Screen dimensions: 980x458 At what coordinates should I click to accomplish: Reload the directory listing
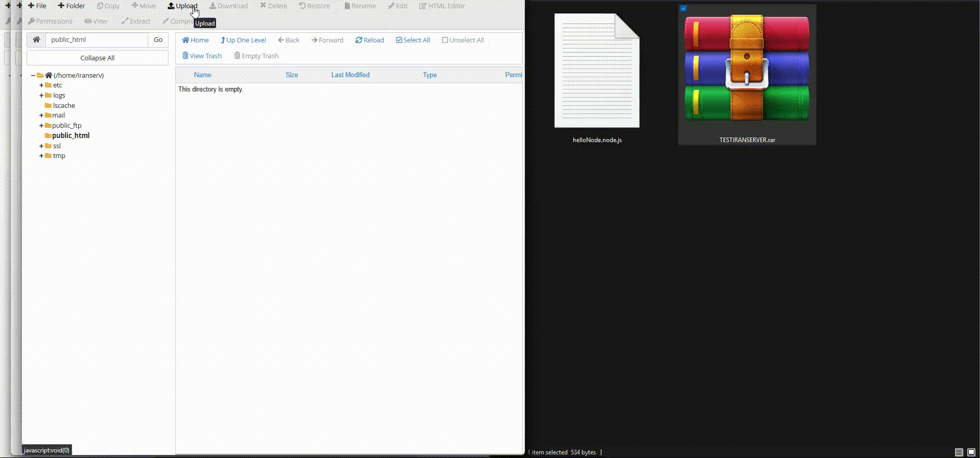click(x=370, y=40)
